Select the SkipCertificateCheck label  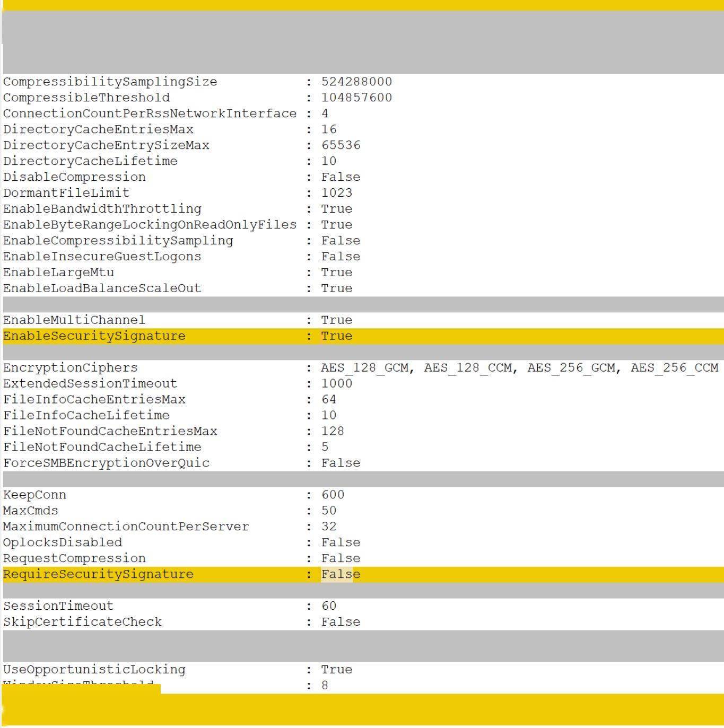pyautogui.click(x=82, y=622)
